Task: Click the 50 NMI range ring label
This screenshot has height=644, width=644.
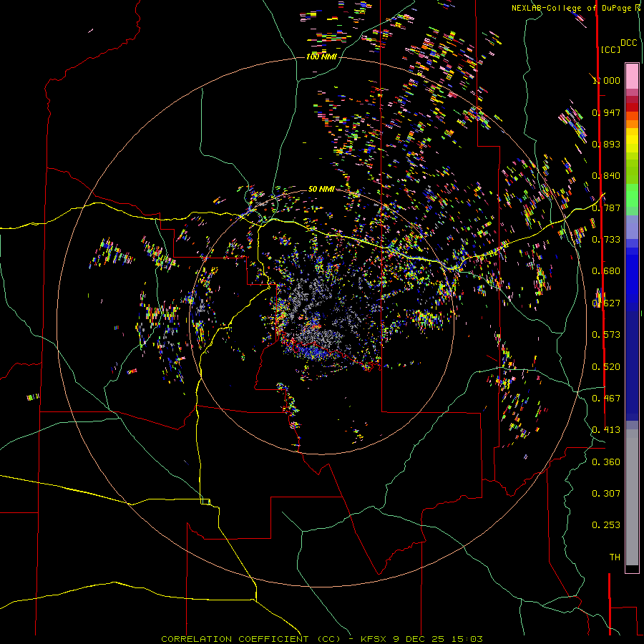Action: (x=321, y=189)
